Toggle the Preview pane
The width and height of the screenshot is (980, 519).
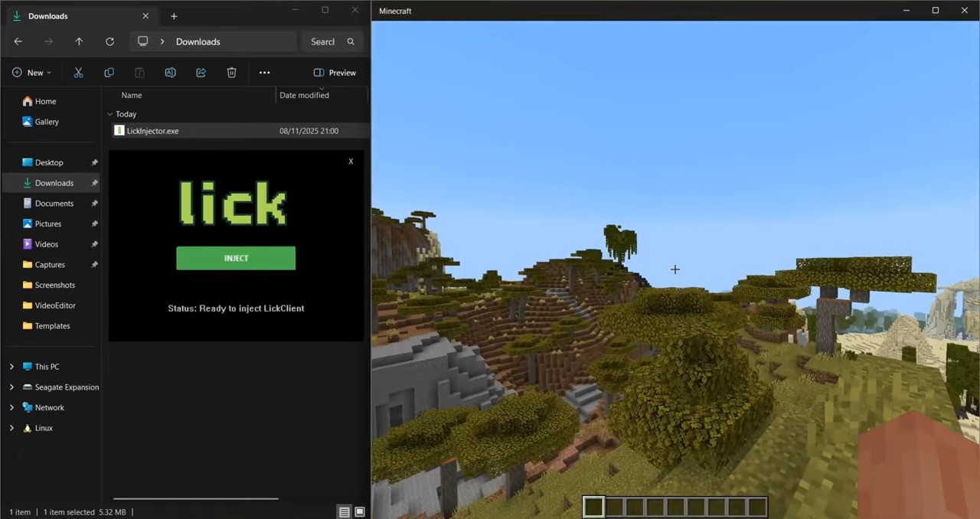335,73
